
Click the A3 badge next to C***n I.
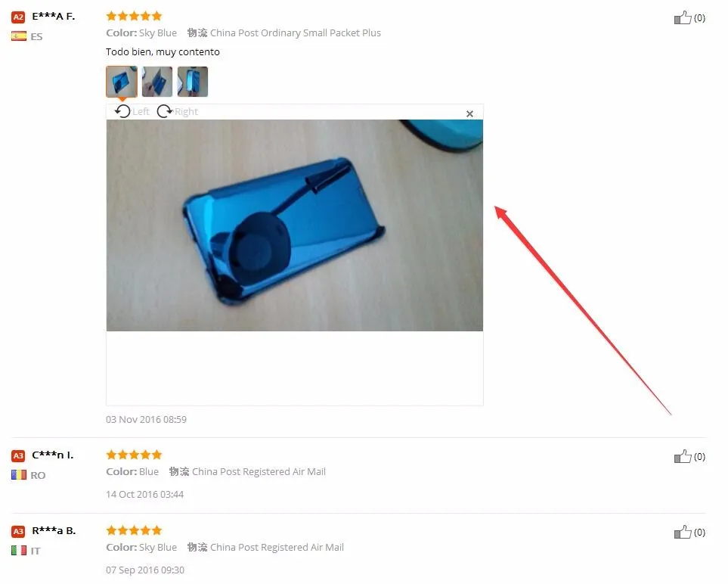point(18,455)
